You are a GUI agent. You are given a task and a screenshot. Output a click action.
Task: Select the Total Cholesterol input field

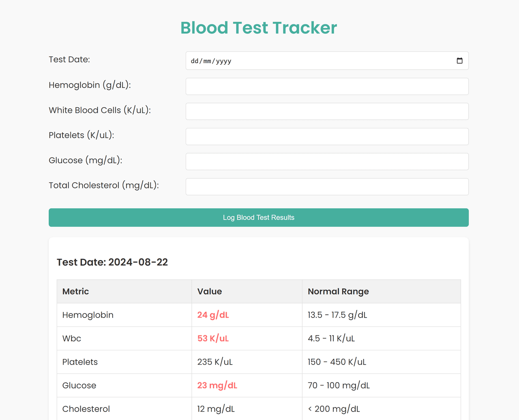(x=327, y=187)
